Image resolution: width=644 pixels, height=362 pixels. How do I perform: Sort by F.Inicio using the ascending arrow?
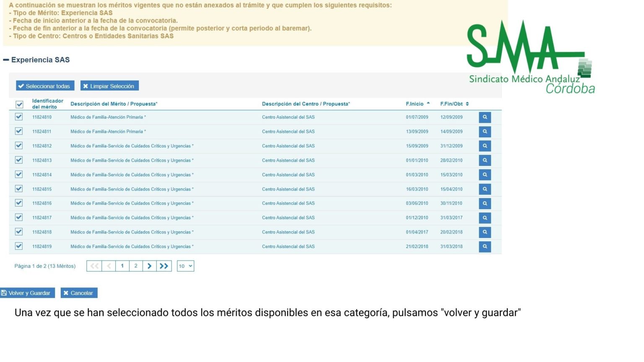tap(428, 103)
